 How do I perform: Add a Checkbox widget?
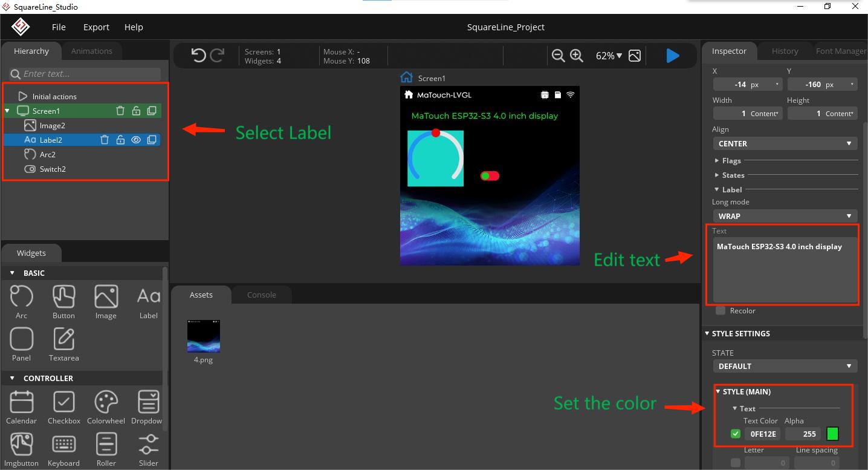pyautogui.click(x=63, y=407)
